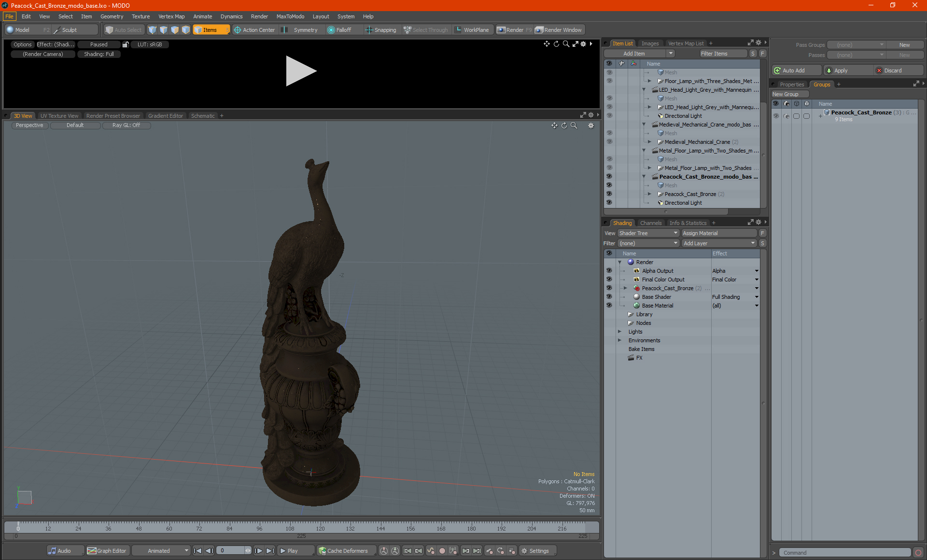
Task: Expand the Environments section in shader tree
Action: (619, 340)
